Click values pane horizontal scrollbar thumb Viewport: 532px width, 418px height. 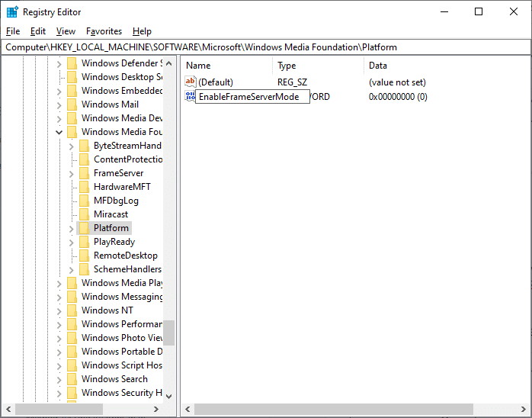click(x=334, y=409)
